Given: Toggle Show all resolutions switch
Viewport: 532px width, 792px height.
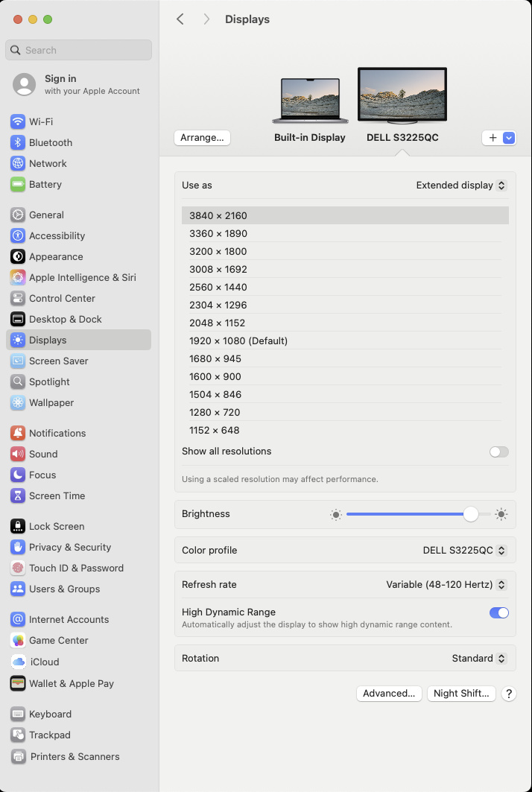Looking at the screenshot, I should point(498,452).
